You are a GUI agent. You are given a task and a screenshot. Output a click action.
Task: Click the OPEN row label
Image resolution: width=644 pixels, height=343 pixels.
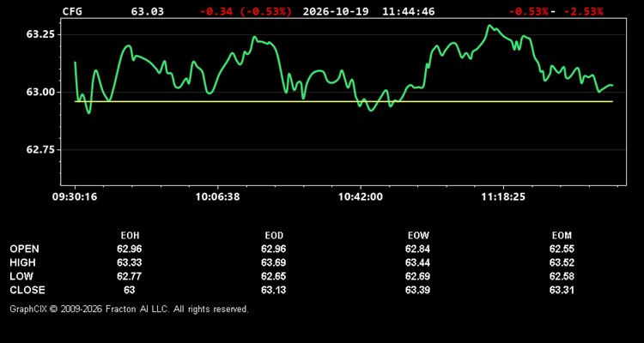point(24,249)
